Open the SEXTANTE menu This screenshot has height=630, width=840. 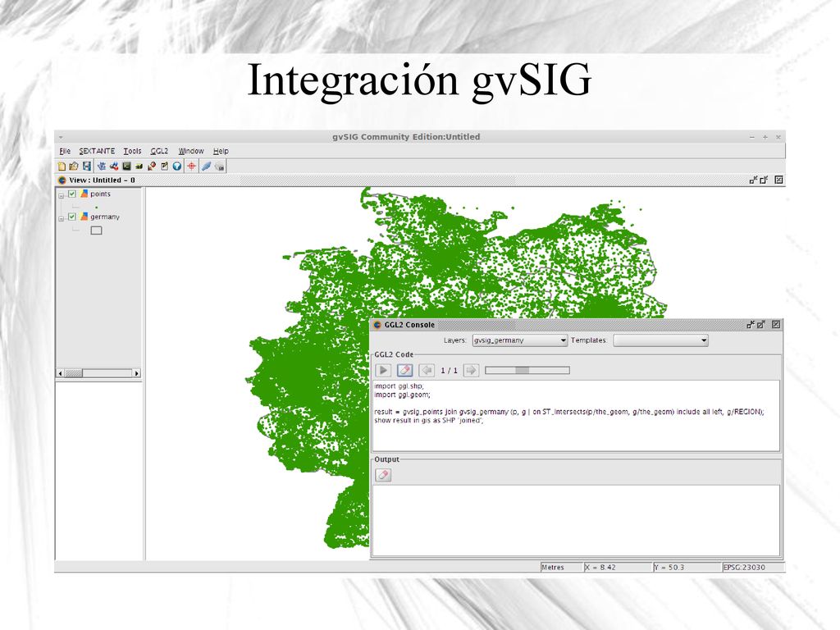coord(97,151)
